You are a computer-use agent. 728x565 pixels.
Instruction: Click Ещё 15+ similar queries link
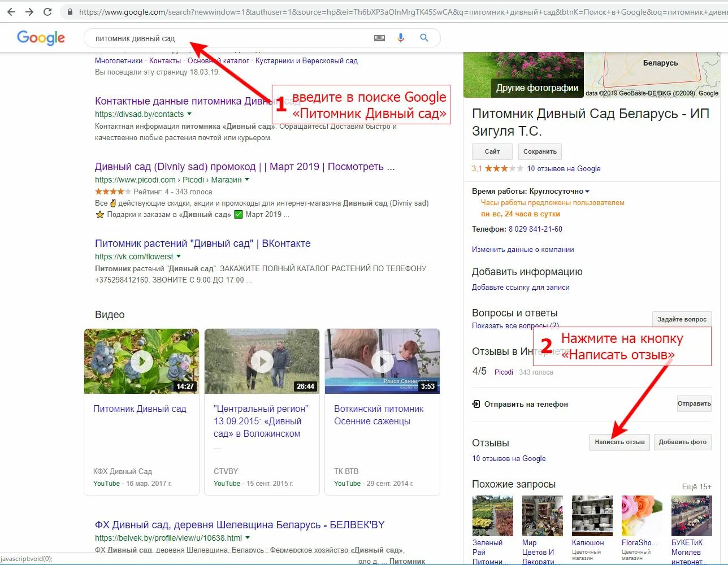(x=696, y=486)
